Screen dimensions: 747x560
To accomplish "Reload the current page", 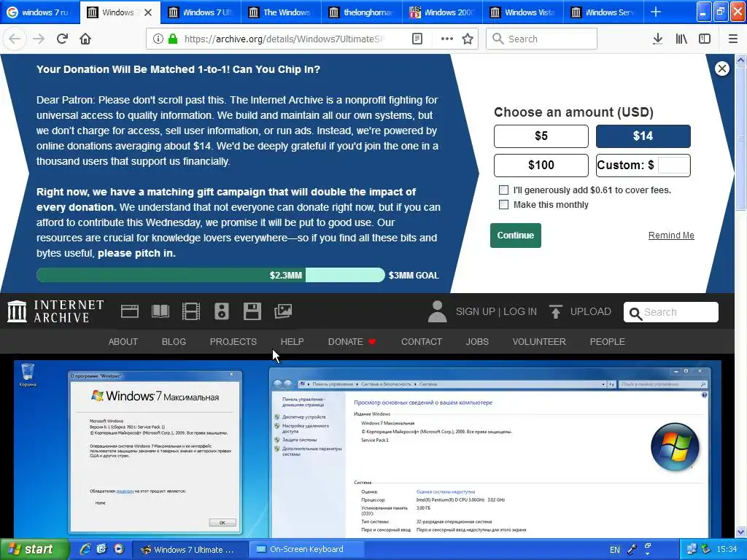I will [62, 39].
